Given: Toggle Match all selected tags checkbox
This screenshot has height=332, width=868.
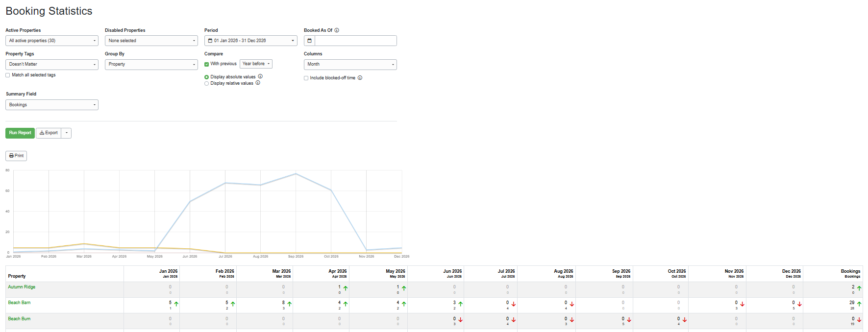Looking at the screenshot, I should tap(8, 75).
